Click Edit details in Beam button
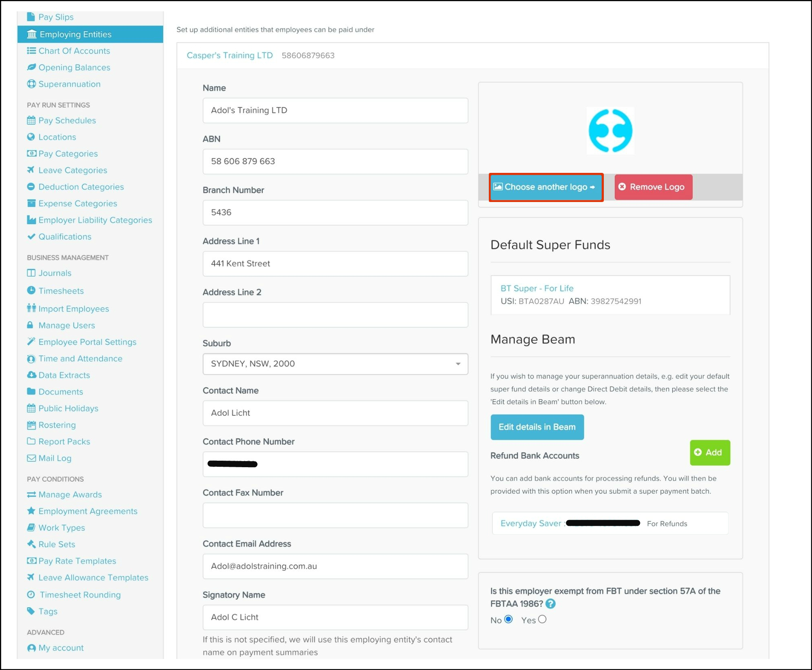Viewport: 812px width, 670px height. [x=537, y=427]
